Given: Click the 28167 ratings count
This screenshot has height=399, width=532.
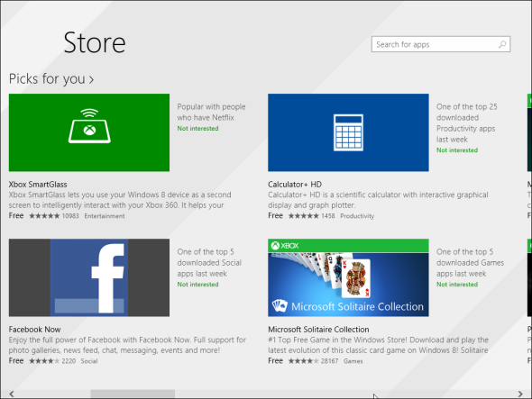Looking at the screenshot, I should [329, 361].
